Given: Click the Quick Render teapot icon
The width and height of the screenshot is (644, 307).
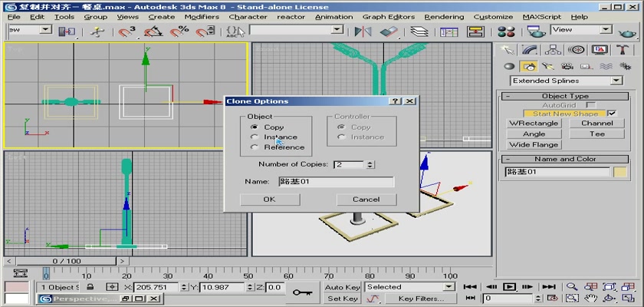Looking at the screenshot, I should [627, 32].
